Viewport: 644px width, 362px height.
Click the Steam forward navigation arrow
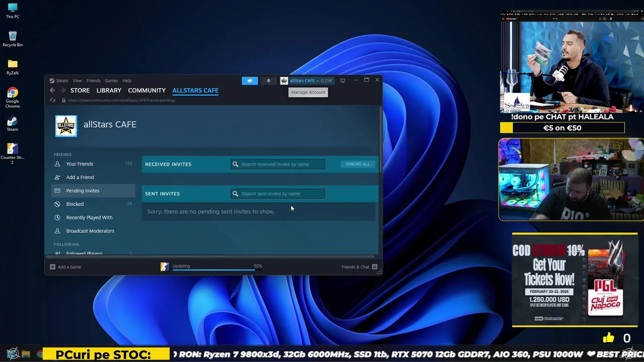click(63, 90)
